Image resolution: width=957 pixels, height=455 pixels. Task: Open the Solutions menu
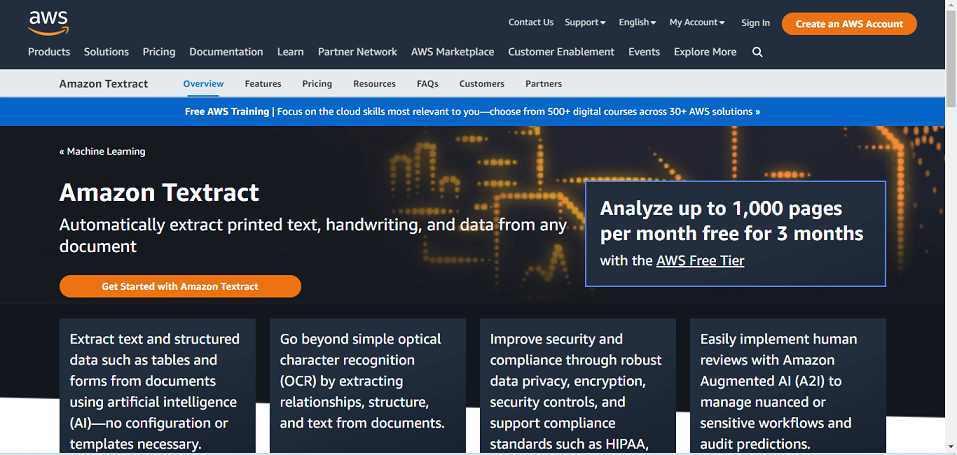(106, 52)
